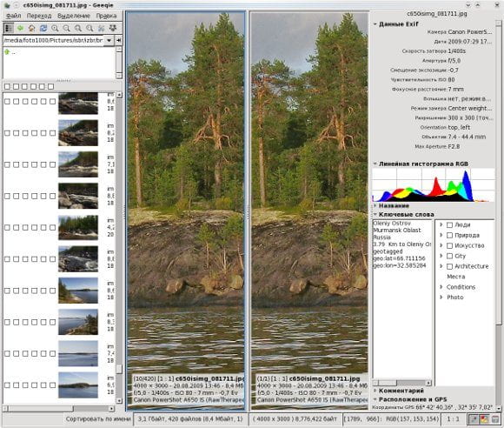Check the City keyword checkbox
This screenshot has width=504, height=428.
(x=449, y=256)
